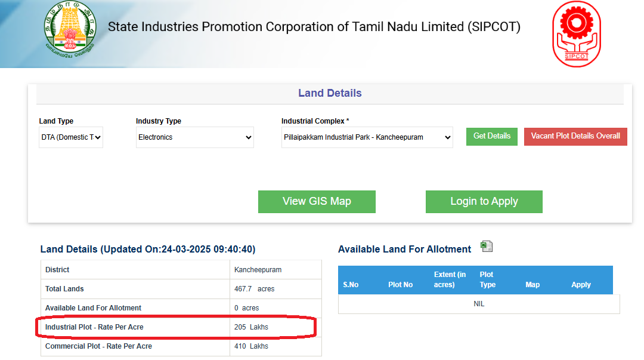Select the S.No column header
This screenshot has height=360, width=644.
tap(351, 285)
